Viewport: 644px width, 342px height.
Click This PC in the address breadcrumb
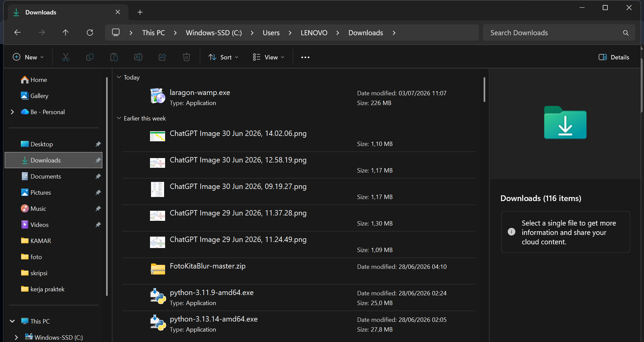coord(153,33)
